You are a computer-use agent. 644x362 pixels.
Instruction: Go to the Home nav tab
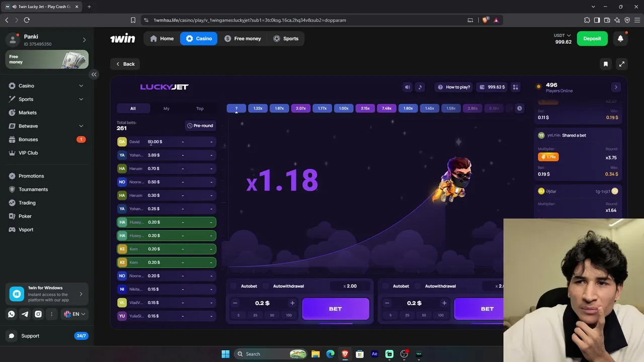point(162,39)
